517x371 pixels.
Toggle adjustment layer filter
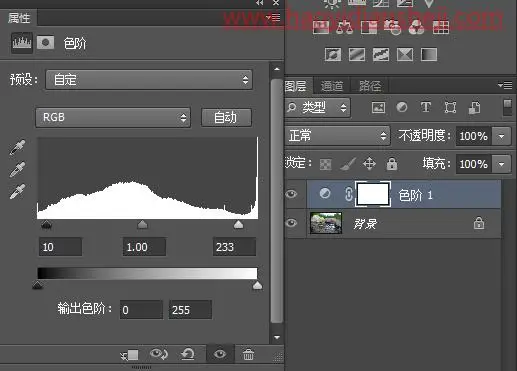(x=402, y=107)
